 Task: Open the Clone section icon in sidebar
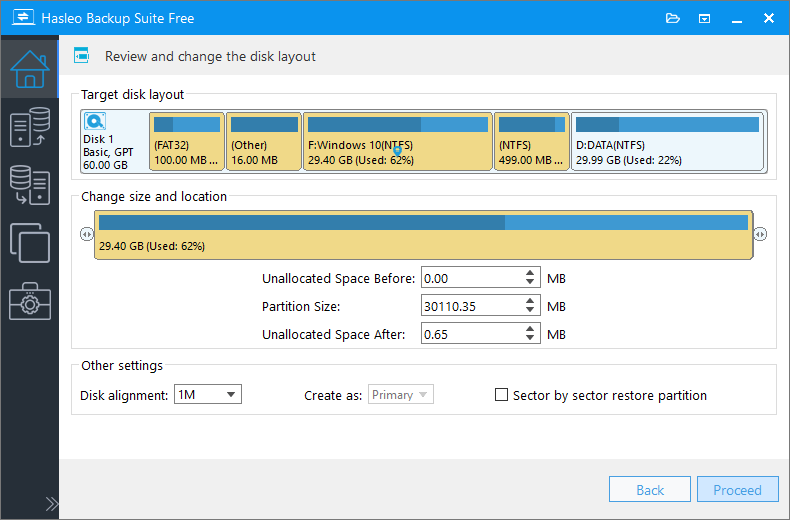(x=30, y=243)
